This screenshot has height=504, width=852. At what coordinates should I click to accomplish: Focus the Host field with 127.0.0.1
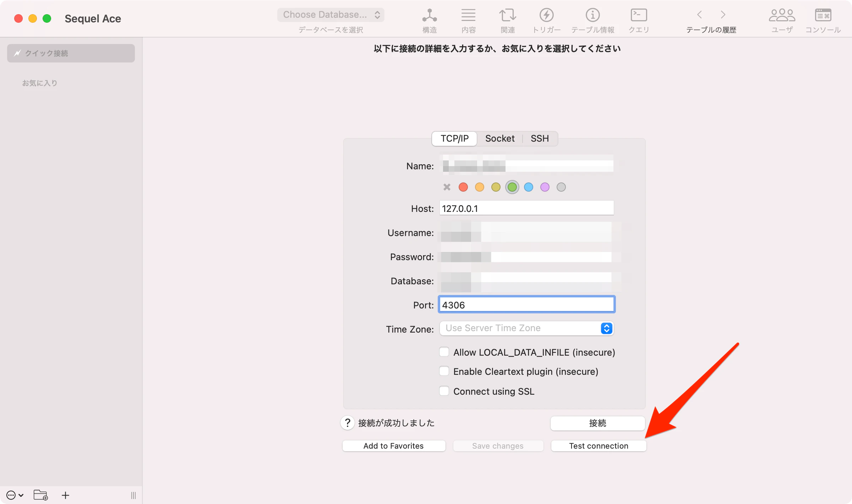527,208
